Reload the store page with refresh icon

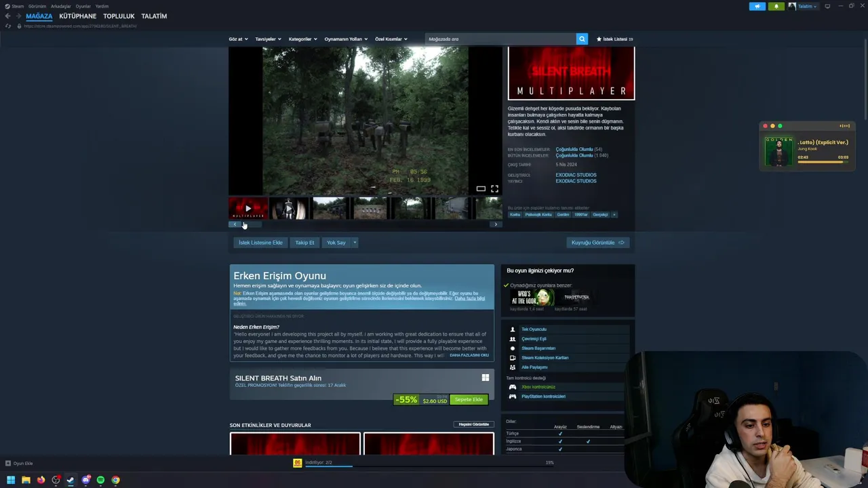pyautogui.click(x=8, y=26)
